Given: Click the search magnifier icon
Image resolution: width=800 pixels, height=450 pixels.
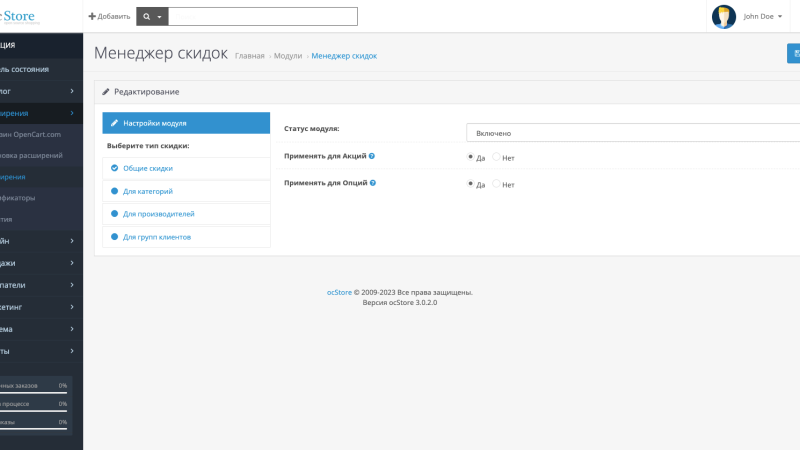Looking at the screenshot, I should click(146, 16).
